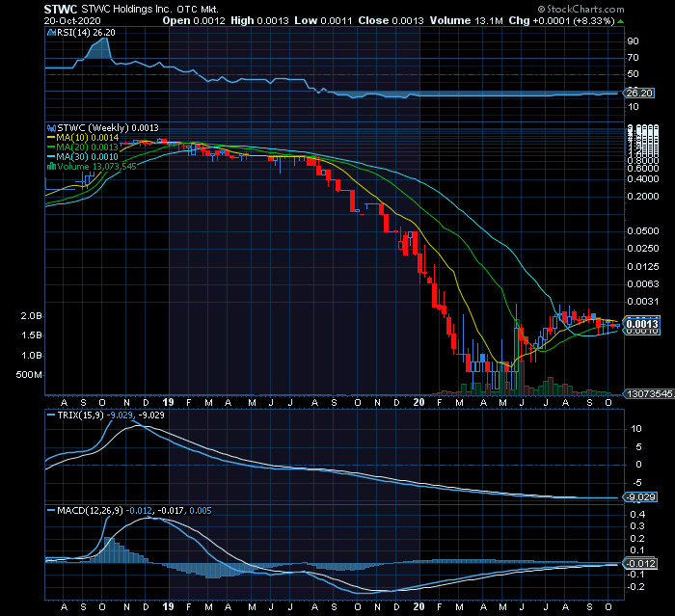
Task: Click the -9.029 TRIX value tag
Action: tap(640, 497)
